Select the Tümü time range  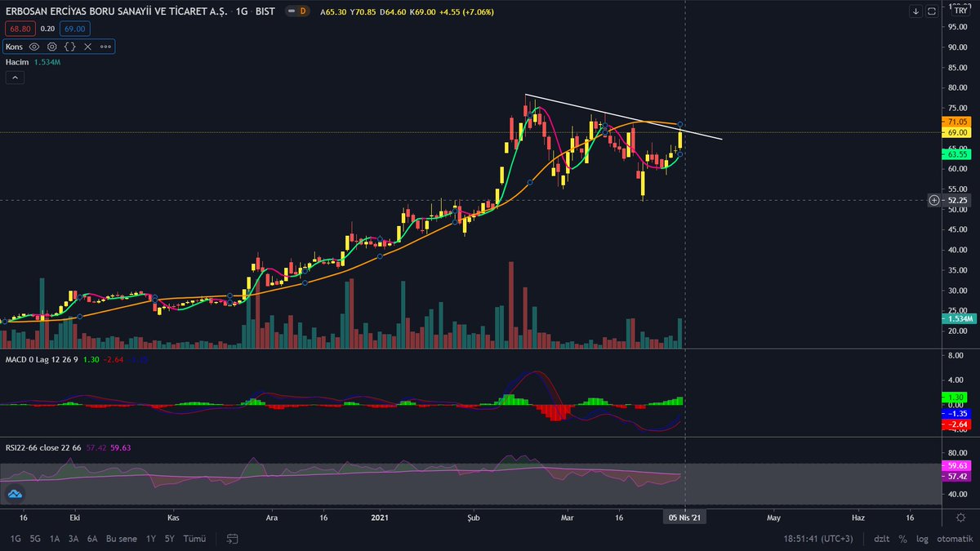194,539
